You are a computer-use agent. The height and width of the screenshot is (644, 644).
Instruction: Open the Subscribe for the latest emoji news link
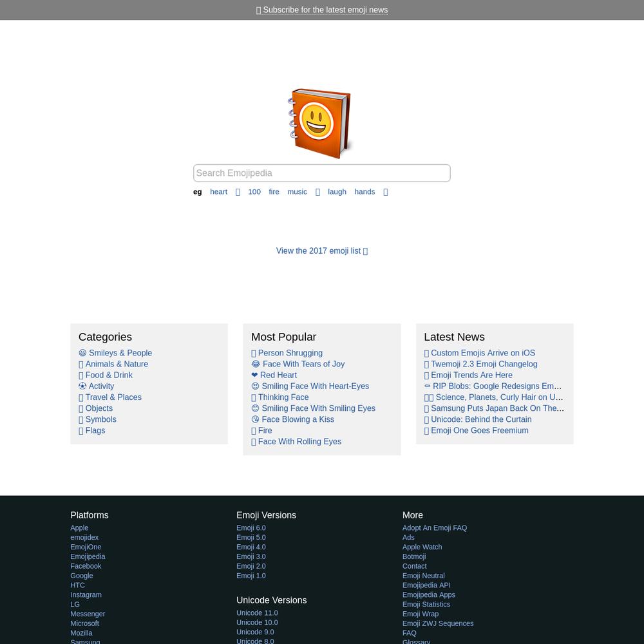point(322,10)
